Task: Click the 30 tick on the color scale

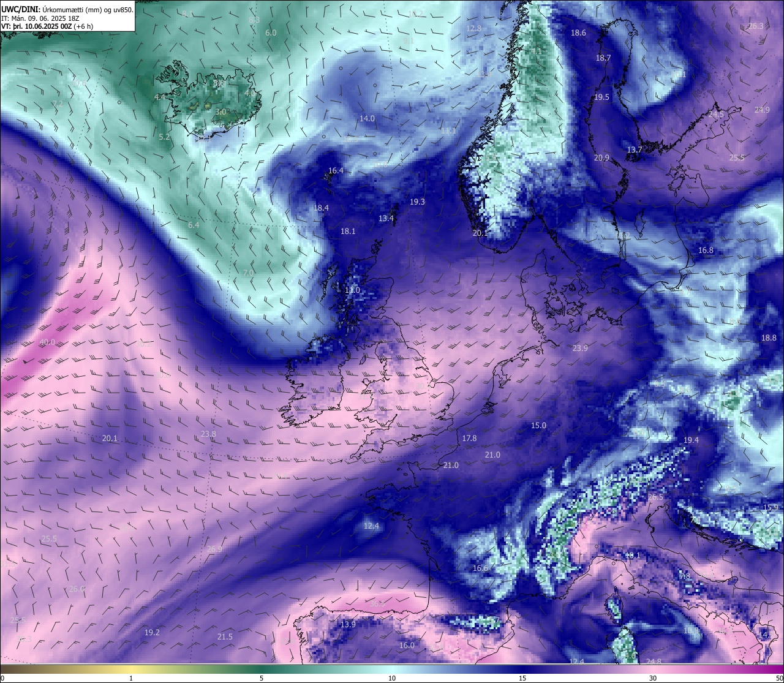Action: [653, 678]
